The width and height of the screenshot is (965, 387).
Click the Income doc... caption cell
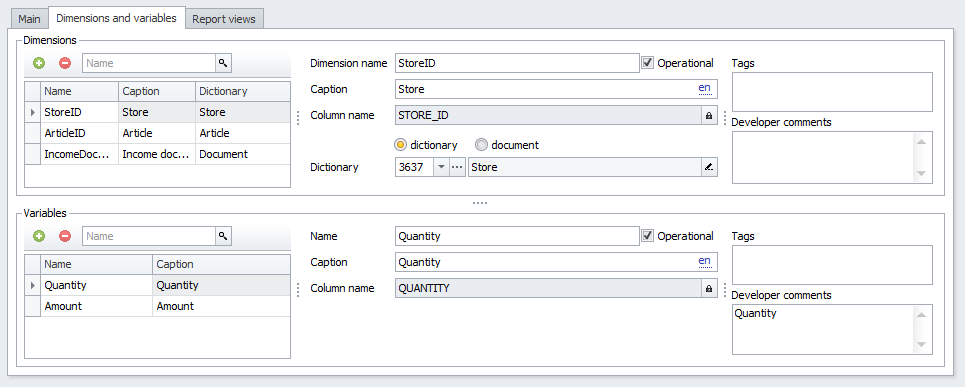pos(157,154)
